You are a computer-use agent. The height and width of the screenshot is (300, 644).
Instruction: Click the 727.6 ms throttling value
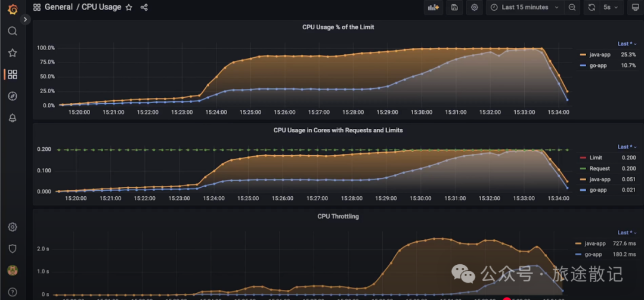click(624, 244)
